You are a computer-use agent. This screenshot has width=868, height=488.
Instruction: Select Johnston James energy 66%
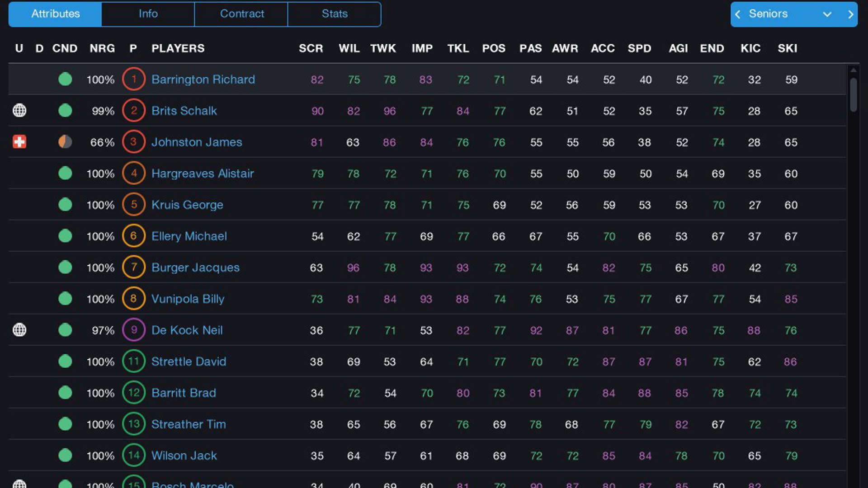point(102,142)
